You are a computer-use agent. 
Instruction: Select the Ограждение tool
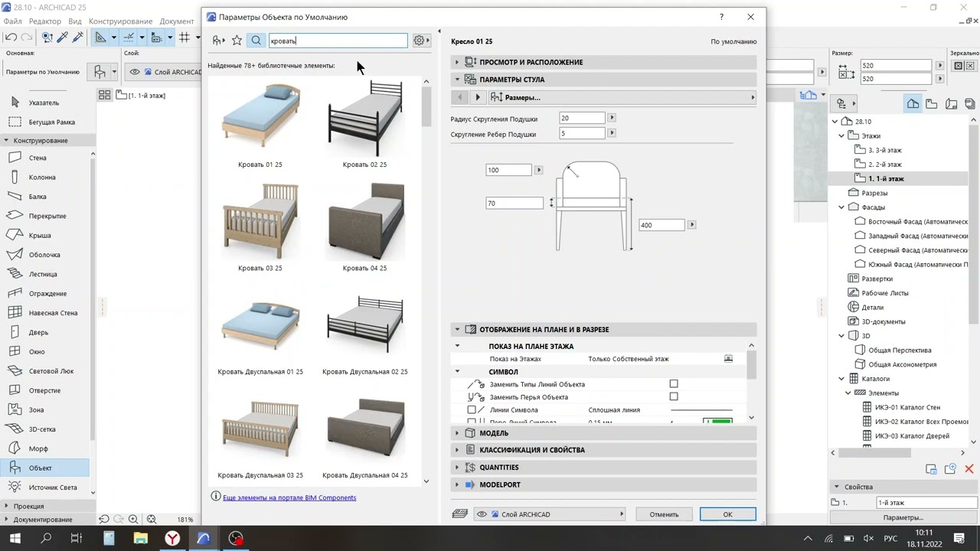(46, 293)
